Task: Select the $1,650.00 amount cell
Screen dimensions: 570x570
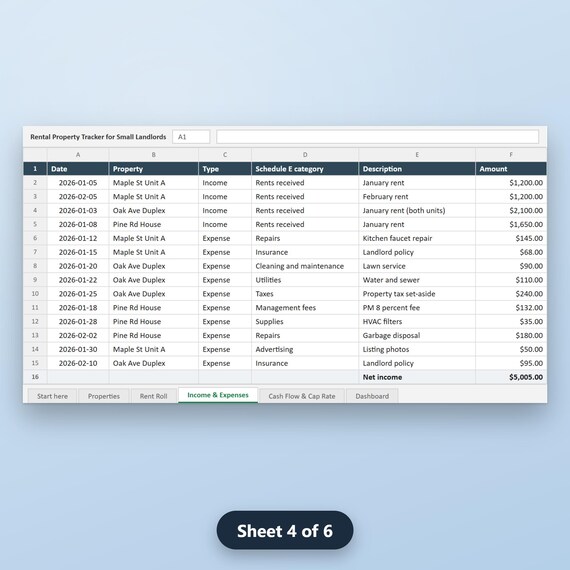Action: point(511,224)
